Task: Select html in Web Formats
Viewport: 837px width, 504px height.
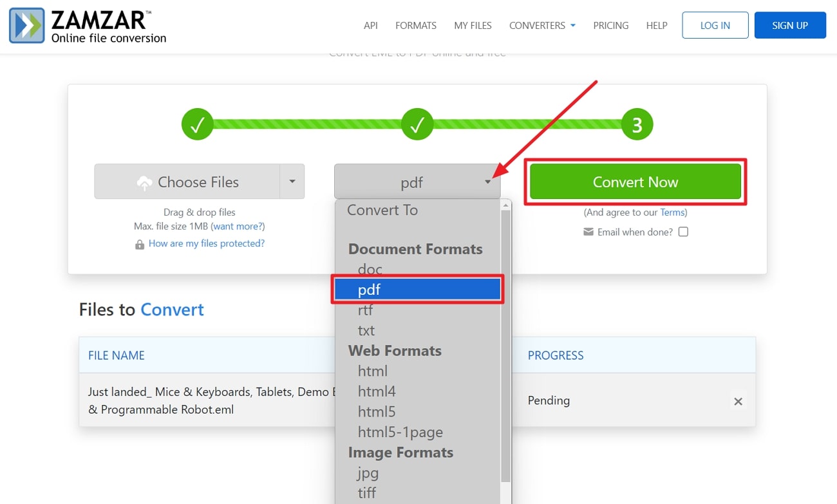Action: click(373, 371)
